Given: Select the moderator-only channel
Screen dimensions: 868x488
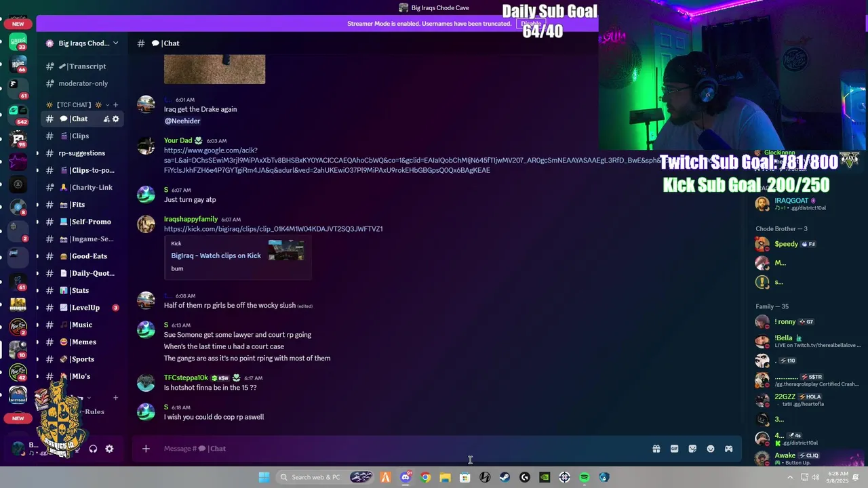Looking at the screenshot, I should coord(82,83).
